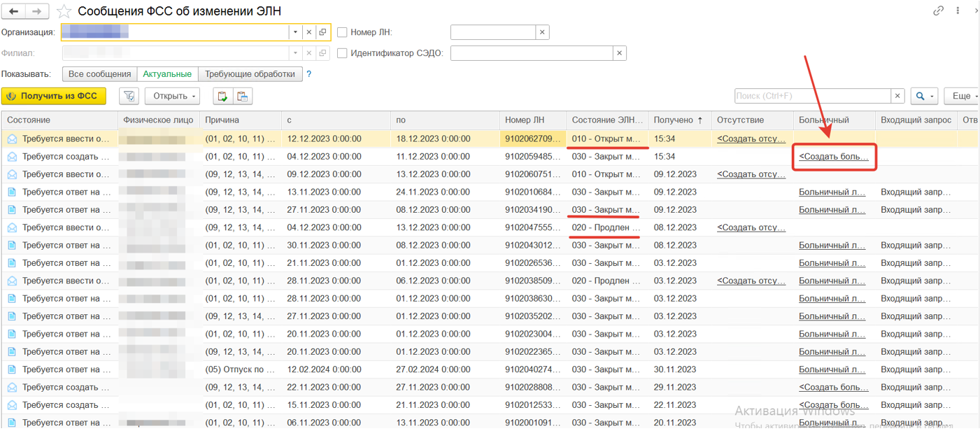Enable the Номер ЛН checkbox
The image size is (980, 431).
point(342,32)
